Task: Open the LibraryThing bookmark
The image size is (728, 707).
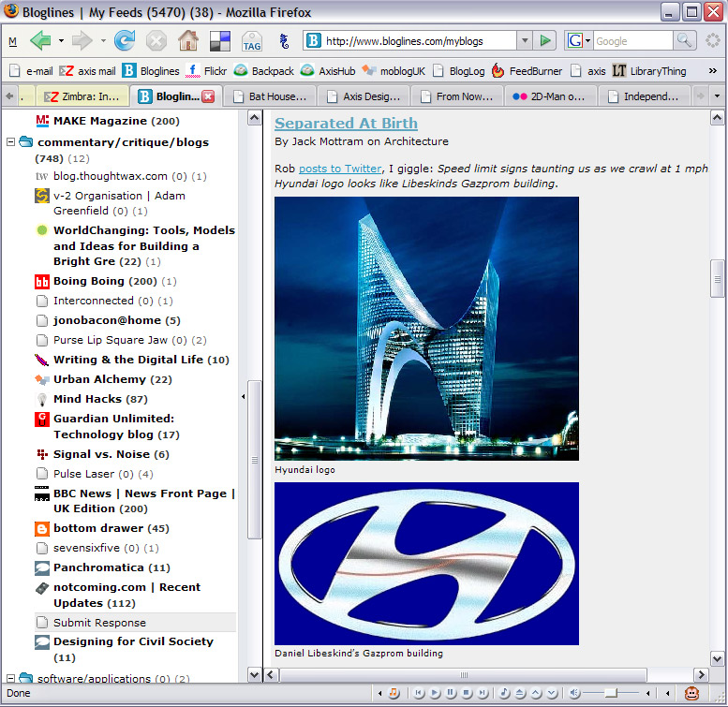Action: point(649,71)
